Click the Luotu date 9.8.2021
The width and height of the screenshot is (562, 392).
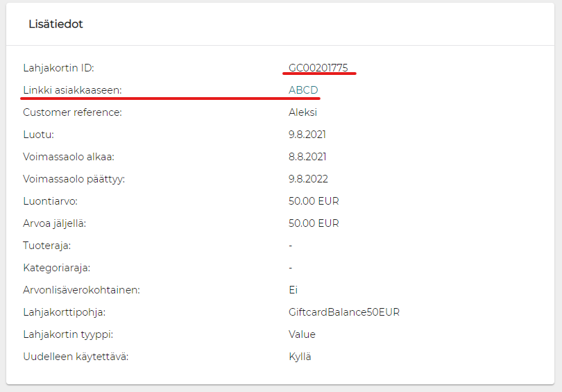tap(307, 135)
